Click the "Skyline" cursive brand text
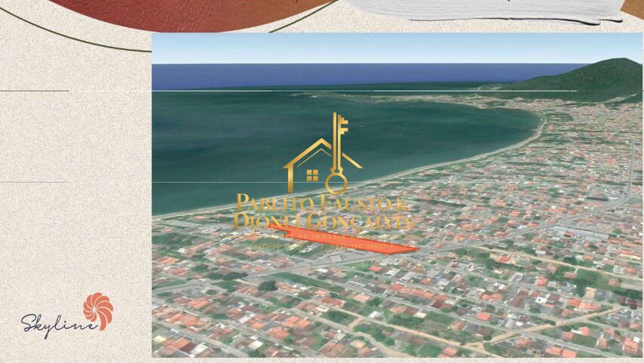This screenshot has width=644, height=363. pyautogui.click(x=59, y=325)
